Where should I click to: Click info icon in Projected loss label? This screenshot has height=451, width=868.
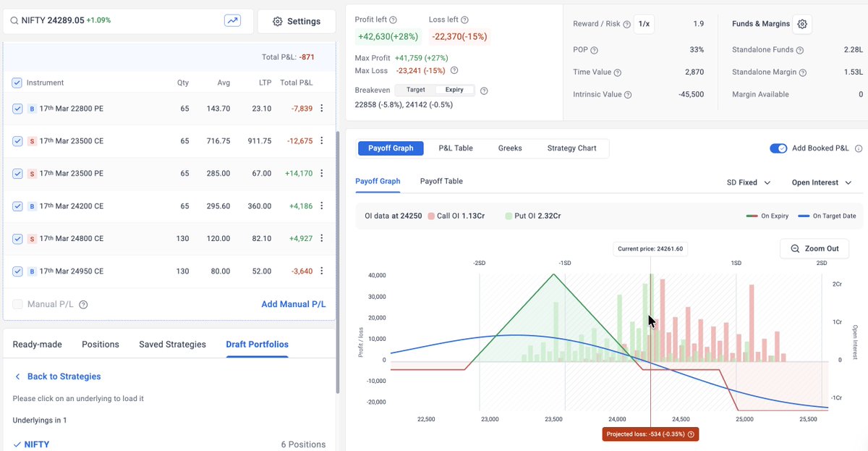pos(691,434)
